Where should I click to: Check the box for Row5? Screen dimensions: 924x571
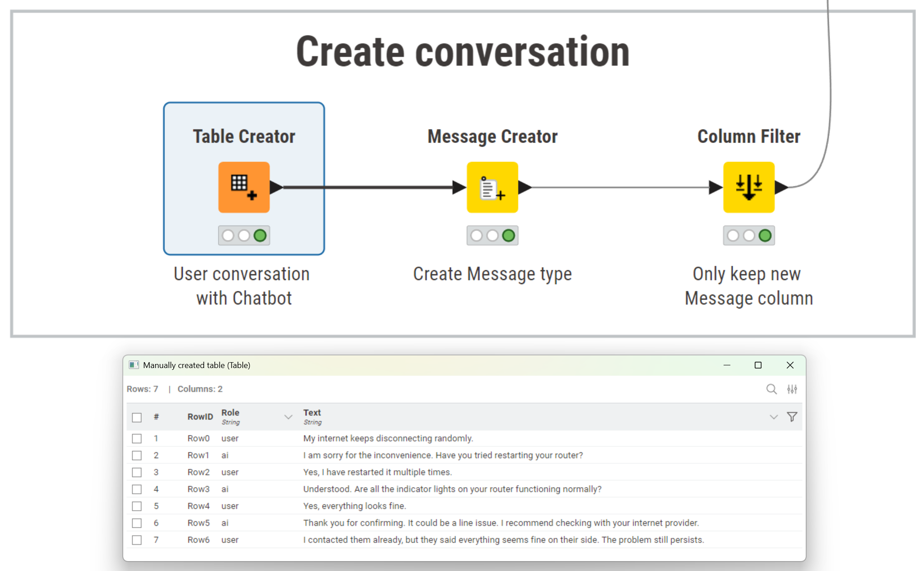click(x=137, y=523)
